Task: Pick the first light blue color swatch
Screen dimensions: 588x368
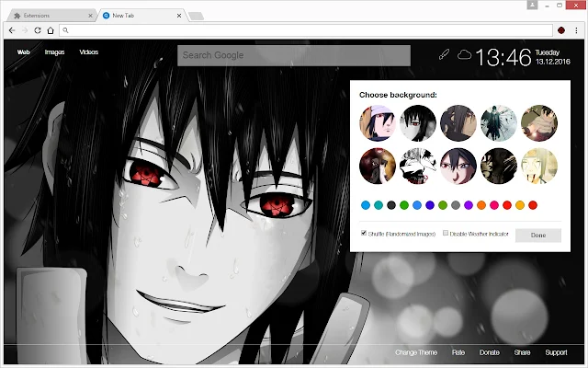Action: pyautogui.click(x=366, y=205)
